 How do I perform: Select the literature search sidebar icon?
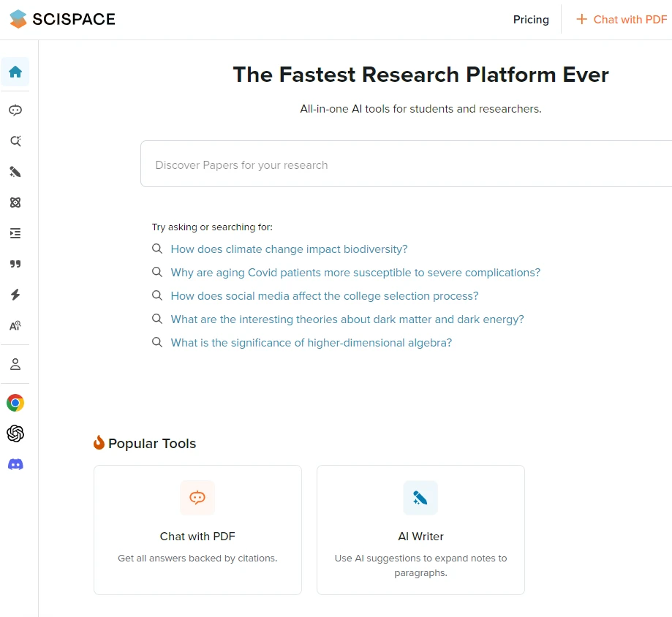pos(15,141)
